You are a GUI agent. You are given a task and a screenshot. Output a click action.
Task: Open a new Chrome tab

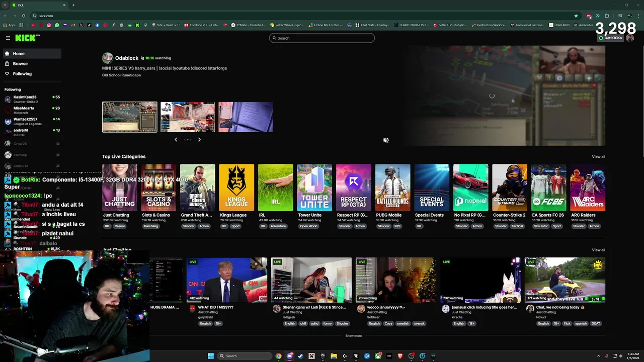click(x=73, y=5)
